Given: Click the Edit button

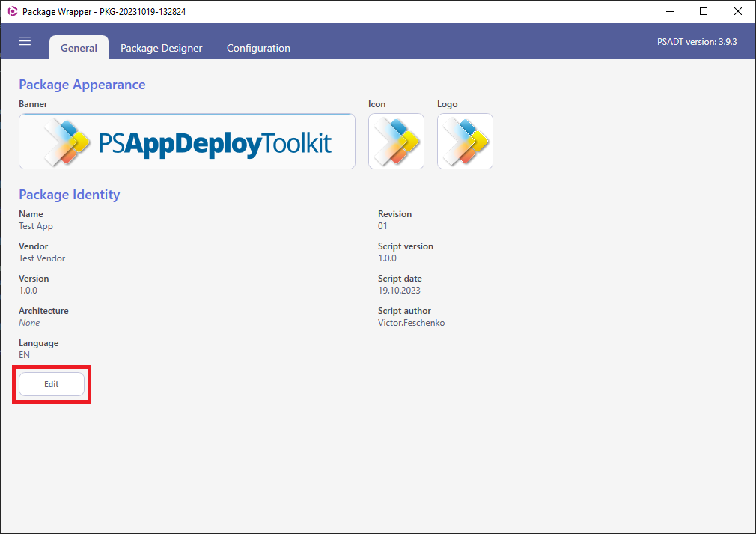Looking at the screenshot, I should [52, 384].
